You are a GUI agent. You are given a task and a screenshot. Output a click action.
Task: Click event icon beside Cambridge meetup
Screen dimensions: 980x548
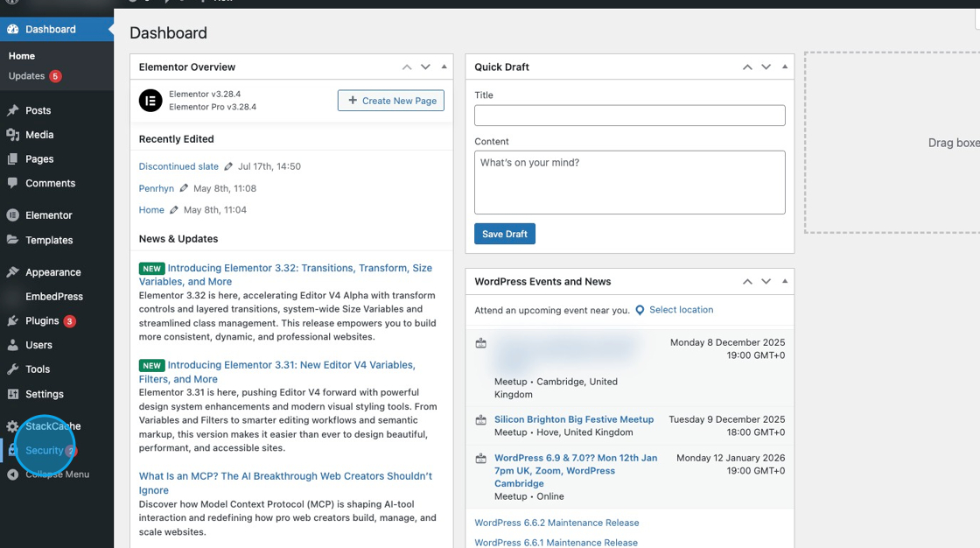[x=480, y=343]
